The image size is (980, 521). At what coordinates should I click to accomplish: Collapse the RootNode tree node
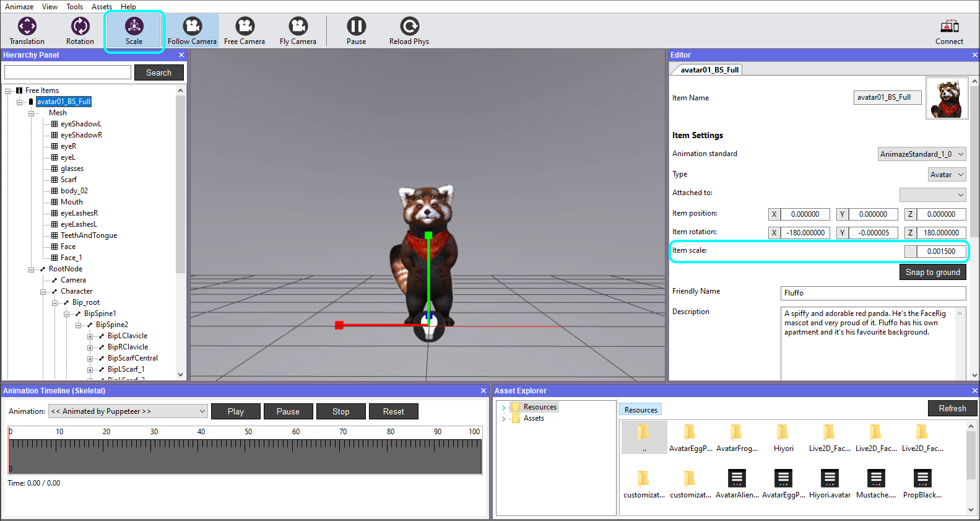tap(31, 269)
